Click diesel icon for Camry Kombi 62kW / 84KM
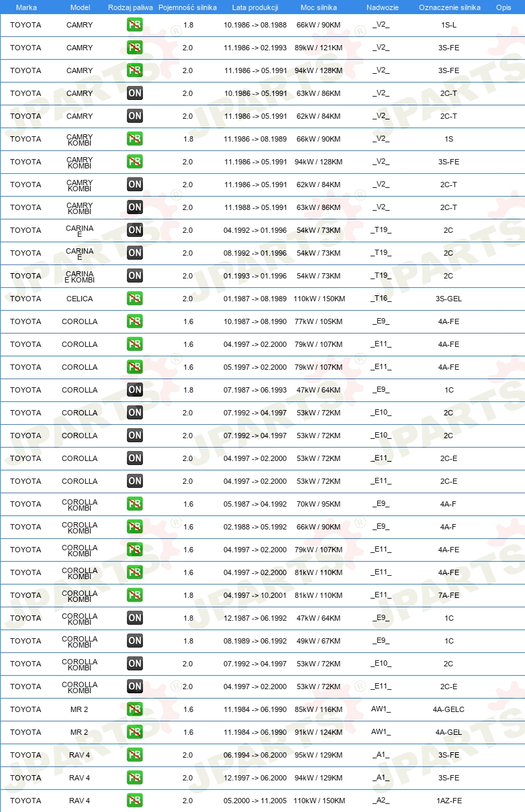Image resolution: width=525 pixels, height=812 pixels. [x=135, y=185]
